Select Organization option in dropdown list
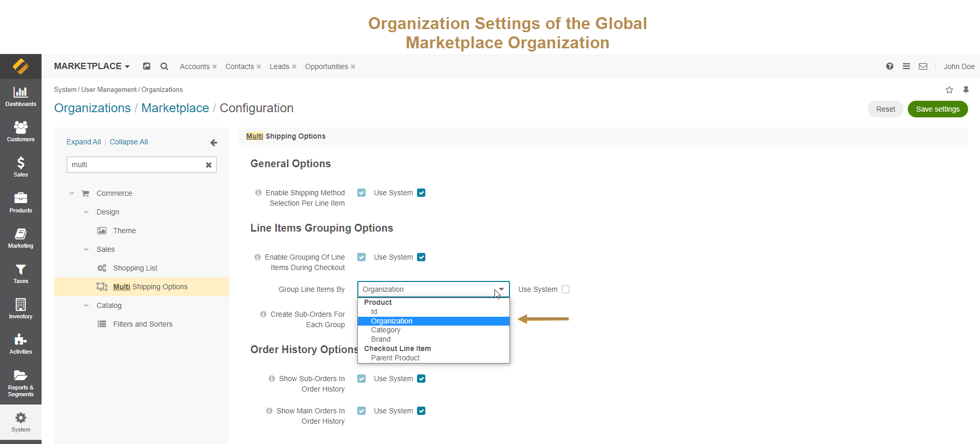 [434, 321]
